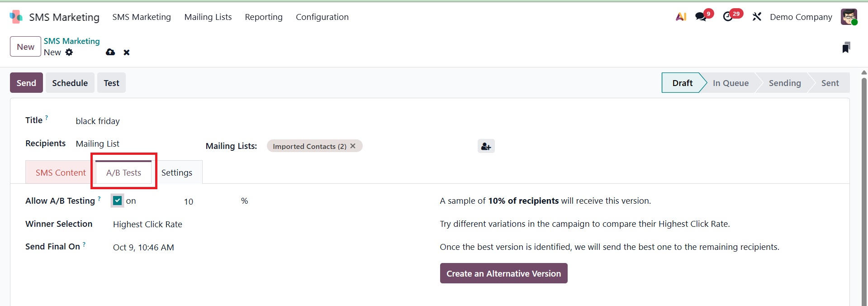Open the AI assistant icon
Image resolution: width=868 pixels, height=306 pixels.
pos(681,17)
